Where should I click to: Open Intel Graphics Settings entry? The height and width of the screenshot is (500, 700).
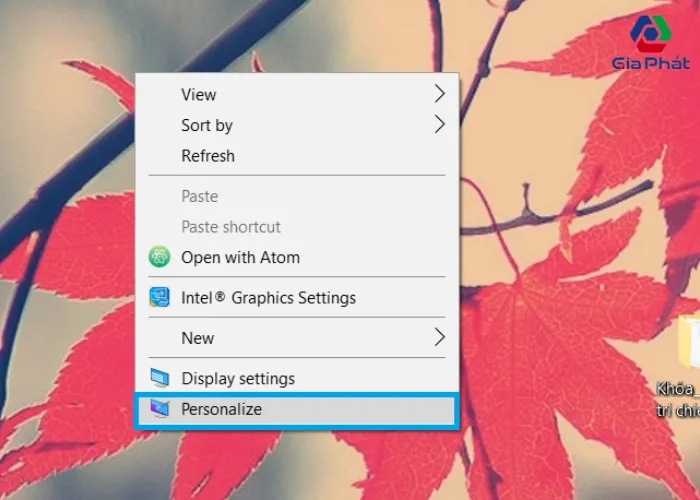pos(297,297)
